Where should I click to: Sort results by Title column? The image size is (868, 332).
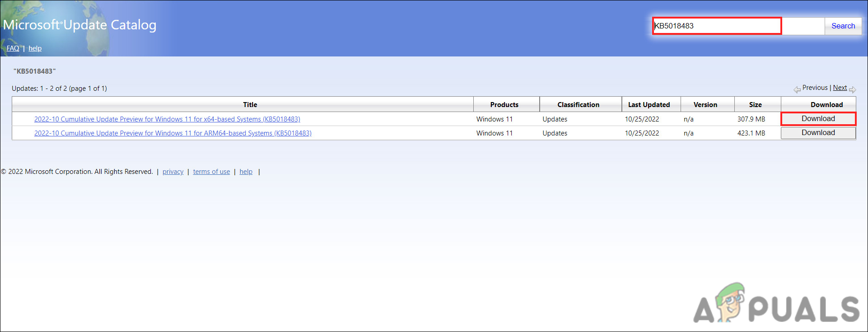click(x=250, y=105)
